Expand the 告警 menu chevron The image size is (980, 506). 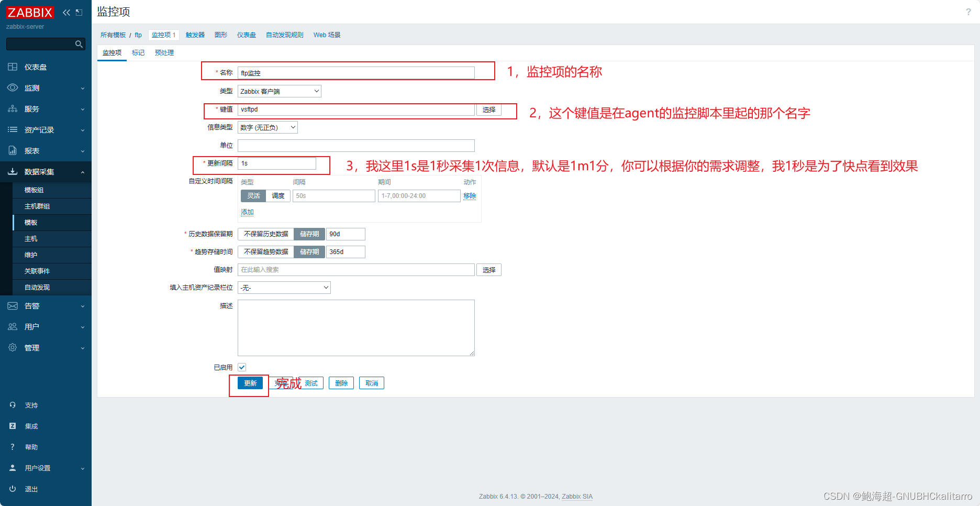click(83, 306)
